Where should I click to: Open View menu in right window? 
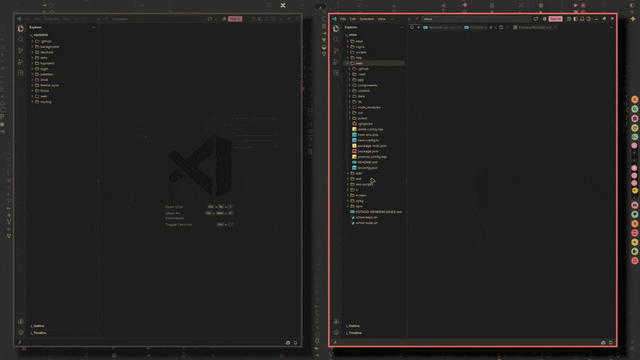click(x=382, y=19)
